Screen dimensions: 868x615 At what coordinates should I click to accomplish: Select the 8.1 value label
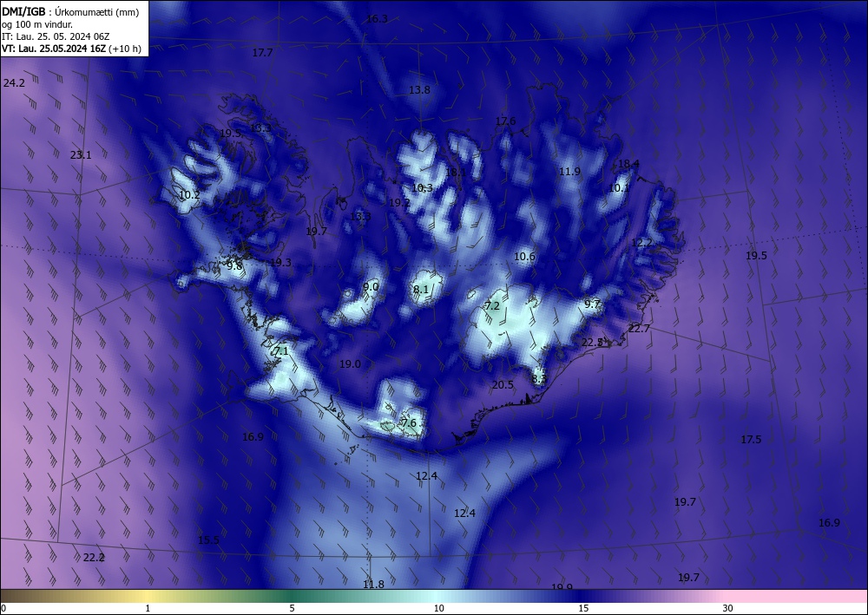pos(421,289)
